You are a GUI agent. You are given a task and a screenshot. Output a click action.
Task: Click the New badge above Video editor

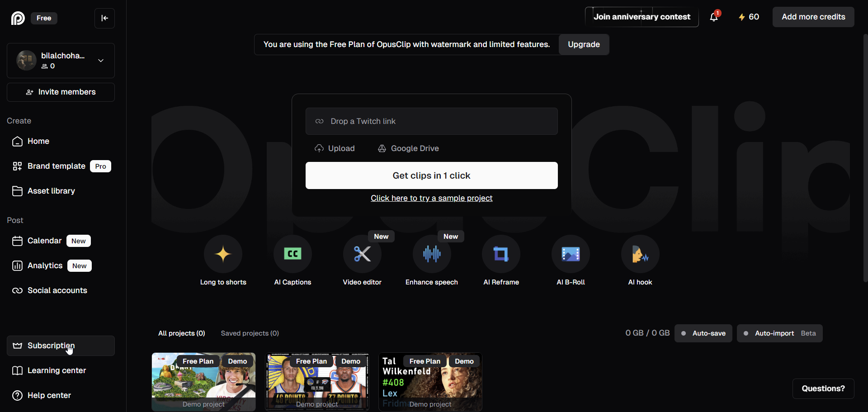click(381, 237)
